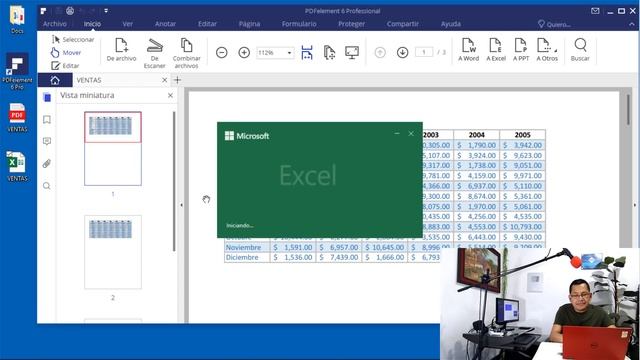Open the Docs desktop icon

pos(17,19)
